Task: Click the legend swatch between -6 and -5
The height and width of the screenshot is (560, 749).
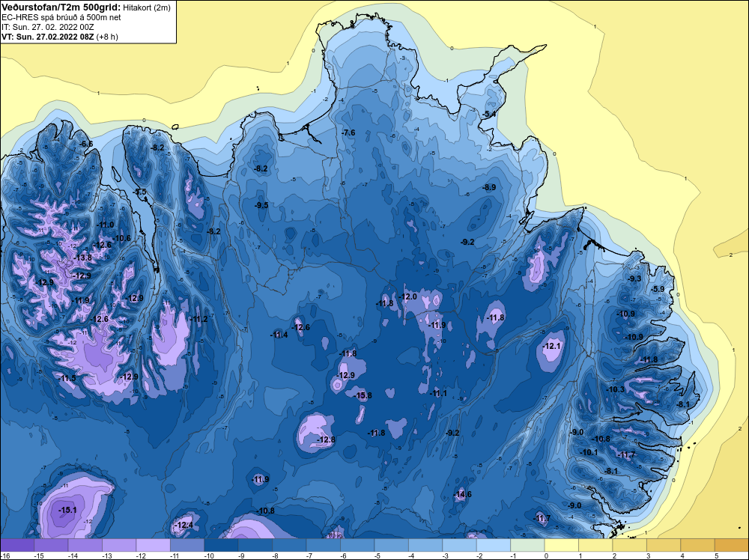Action: pos(357,545)
